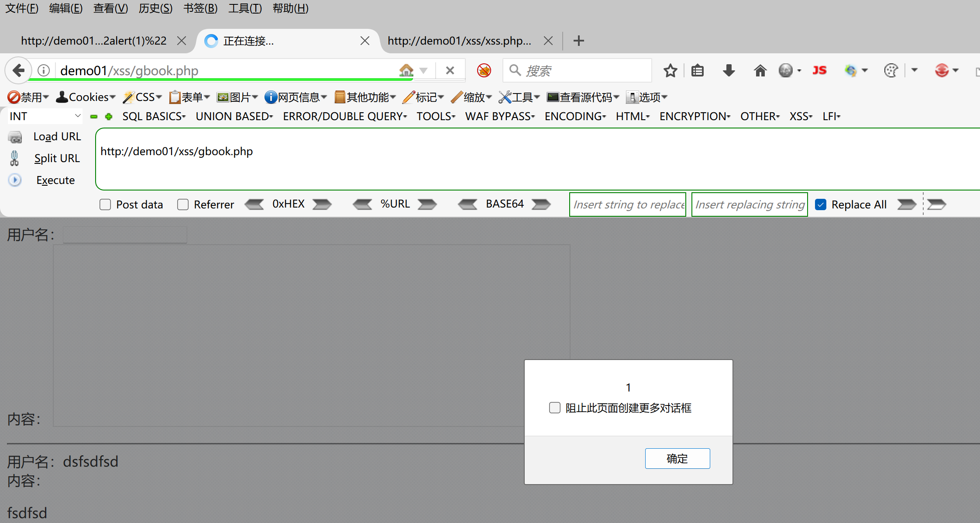Click the Execute play icon
Image resolution: width=980 pixels, height=523 pixels.
tap(15, 180)
